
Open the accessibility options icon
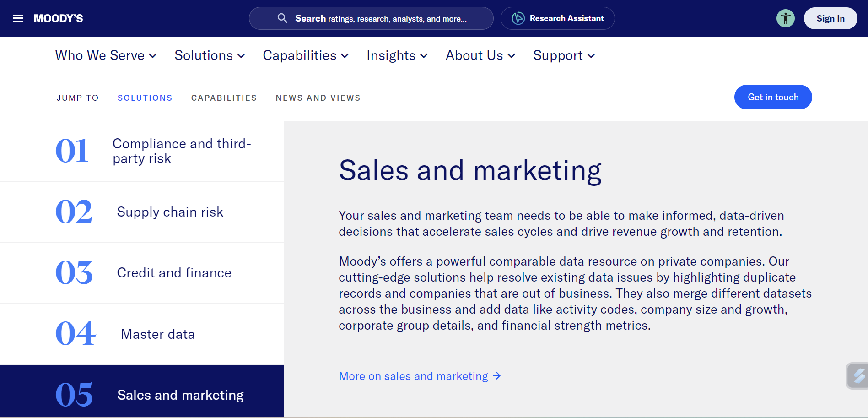(786, 18)
